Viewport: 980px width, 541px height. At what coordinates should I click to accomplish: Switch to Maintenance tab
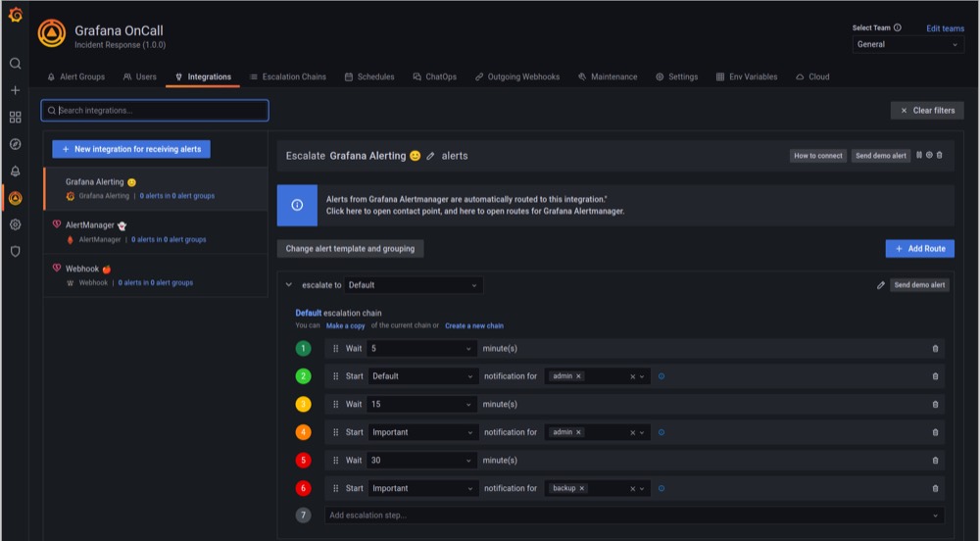[x=609, y=76]
